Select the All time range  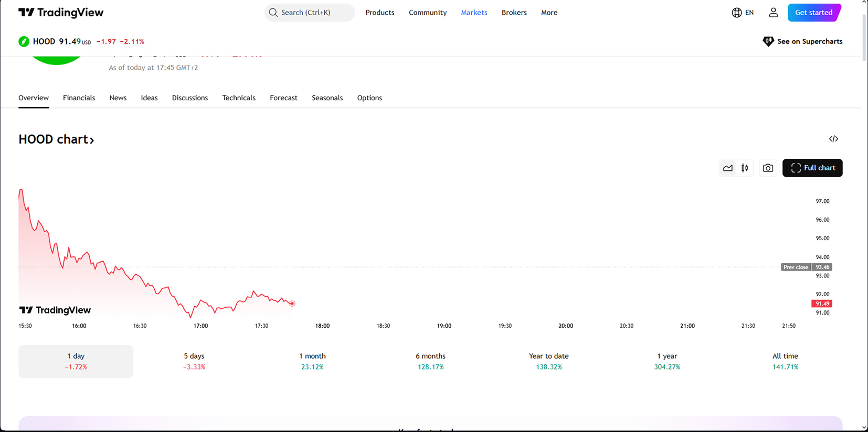(785, 361)
